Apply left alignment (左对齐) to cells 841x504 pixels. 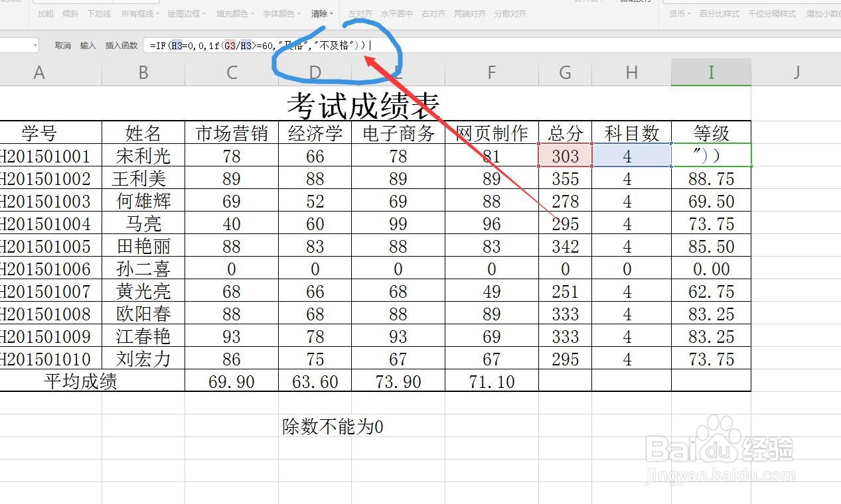click(360, 13)
